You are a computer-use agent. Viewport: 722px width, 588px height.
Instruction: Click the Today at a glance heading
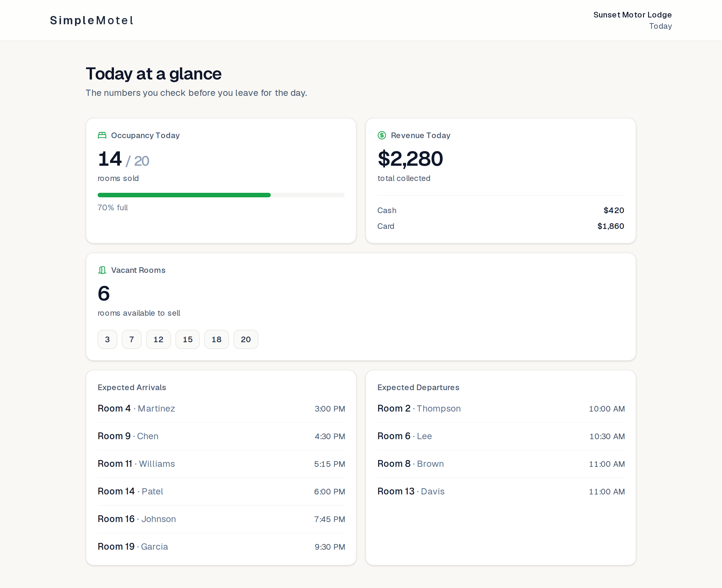click(153, 74)
